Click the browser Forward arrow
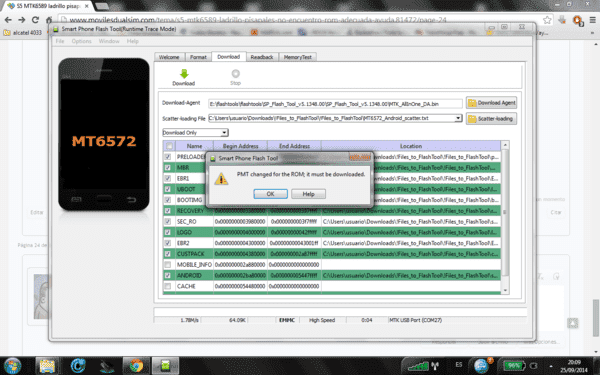600x375 pixels. click(22, 20)
